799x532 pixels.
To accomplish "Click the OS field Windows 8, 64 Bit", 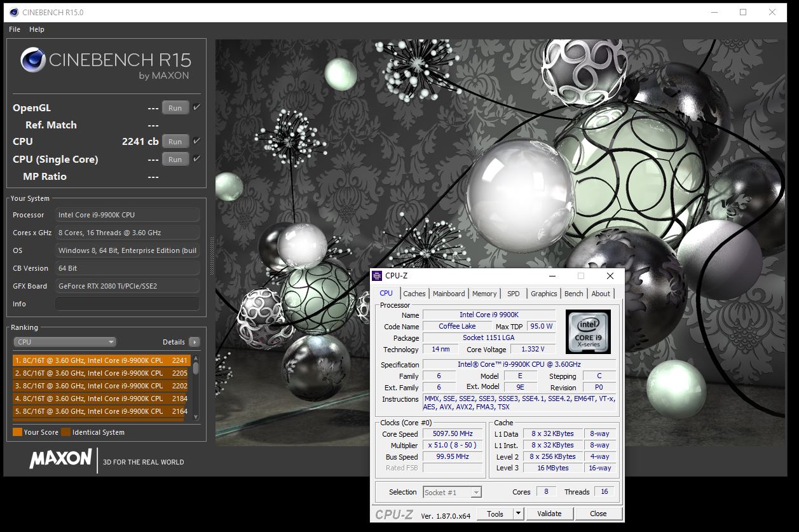I will (127, 250).
